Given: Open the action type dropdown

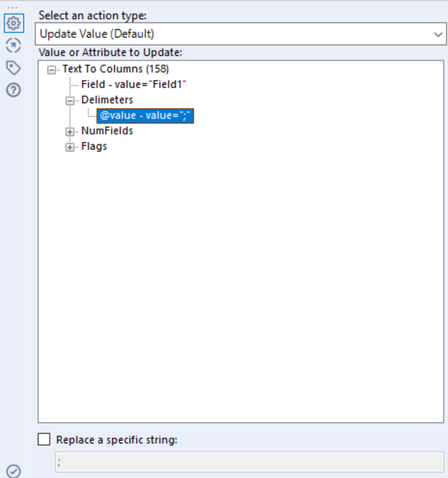Looking at the screenshot, I should (241, 34).
